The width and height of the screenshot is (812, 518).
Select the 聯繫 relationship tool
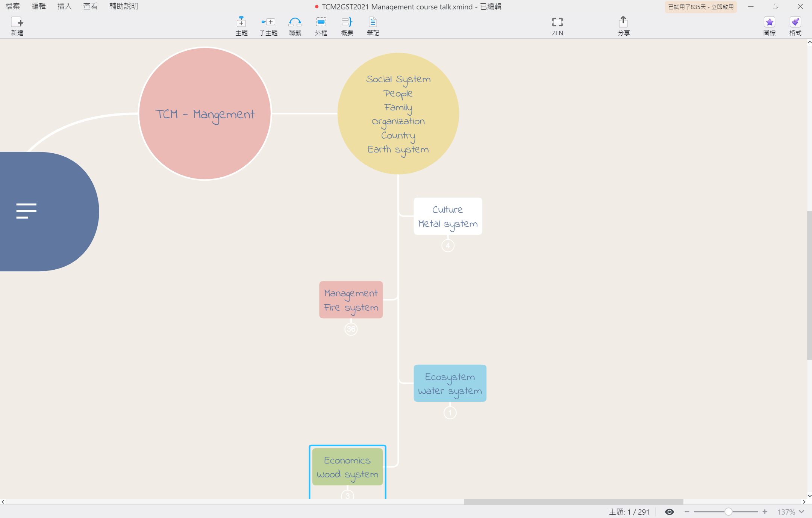coord(295,26)
